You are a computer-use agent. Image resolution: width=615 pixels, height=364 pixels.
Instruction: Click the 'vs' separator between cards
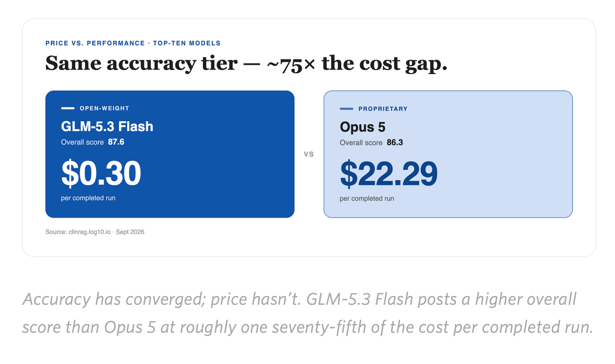point(309,154)
